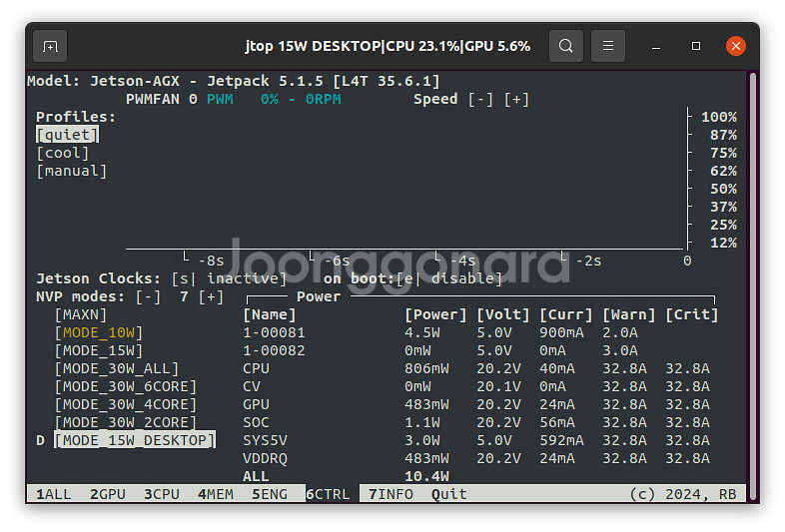Increase NVP mode with [+]
785x532 pixels.
coord(211,296)
